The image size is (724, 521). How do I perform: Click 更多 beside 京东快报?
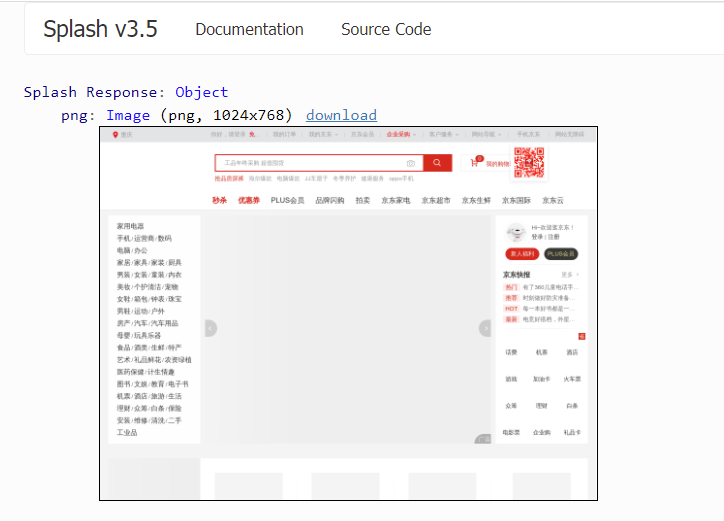point(570,274)
